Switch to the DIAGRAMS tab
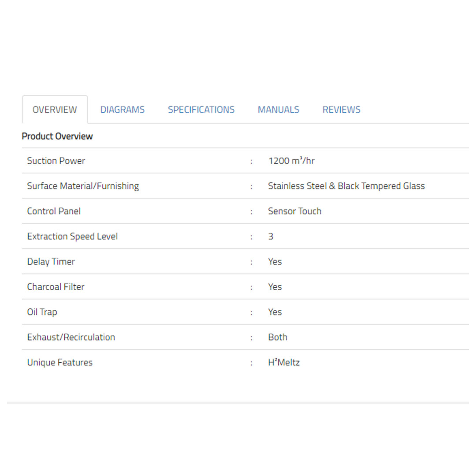The height and width of the screenshot is (476, 476). coord(122,110)
